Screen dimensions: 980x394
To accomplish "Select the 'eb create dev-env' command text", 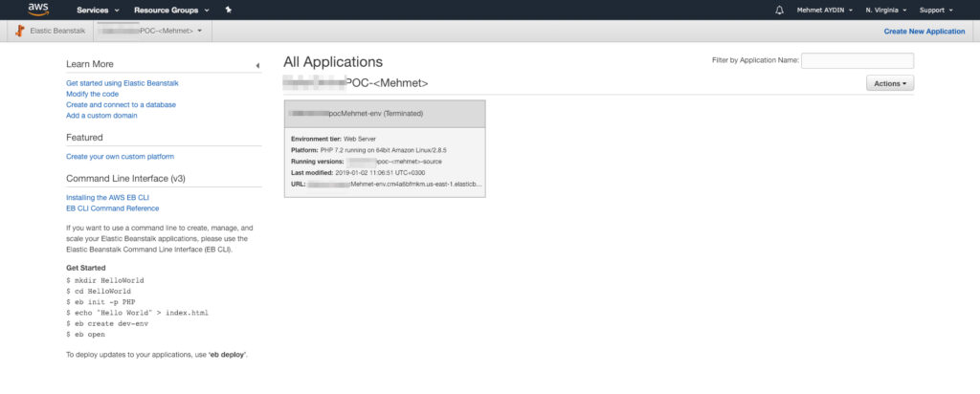I will (x=107, y=323).
